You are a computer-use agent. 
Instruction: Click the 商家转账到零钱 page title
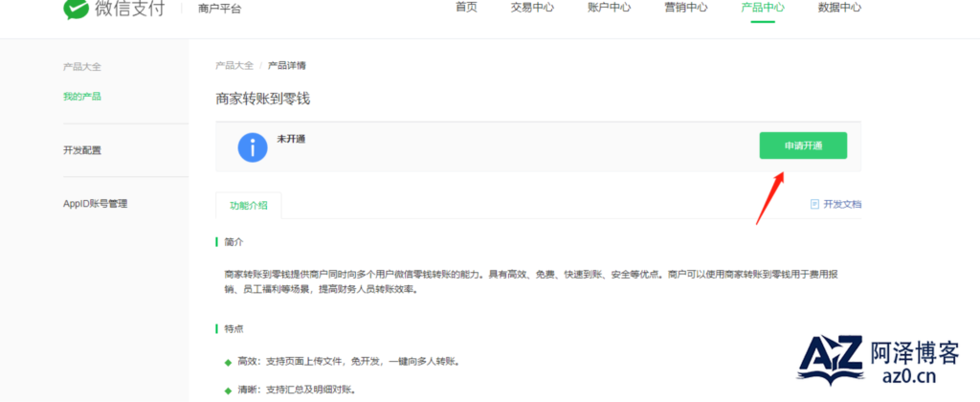[263, 99]
